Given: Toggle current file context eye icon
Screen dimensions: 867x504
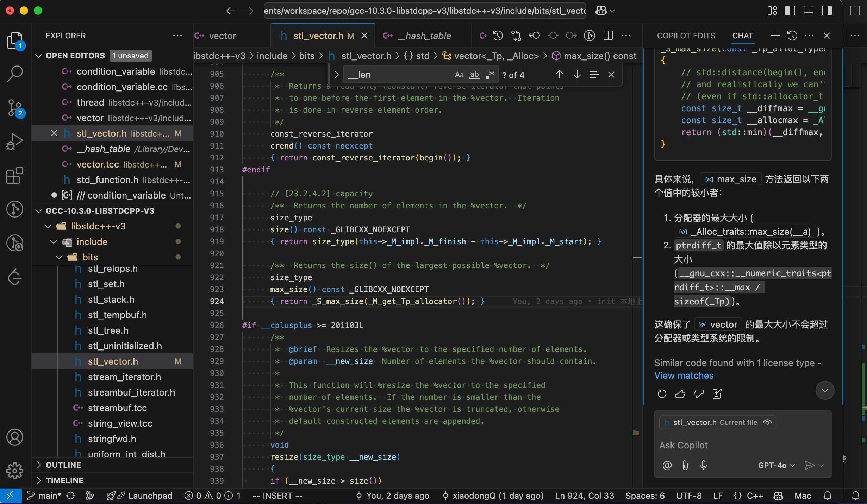Looking at the screenshot, I should pos(767,422).
